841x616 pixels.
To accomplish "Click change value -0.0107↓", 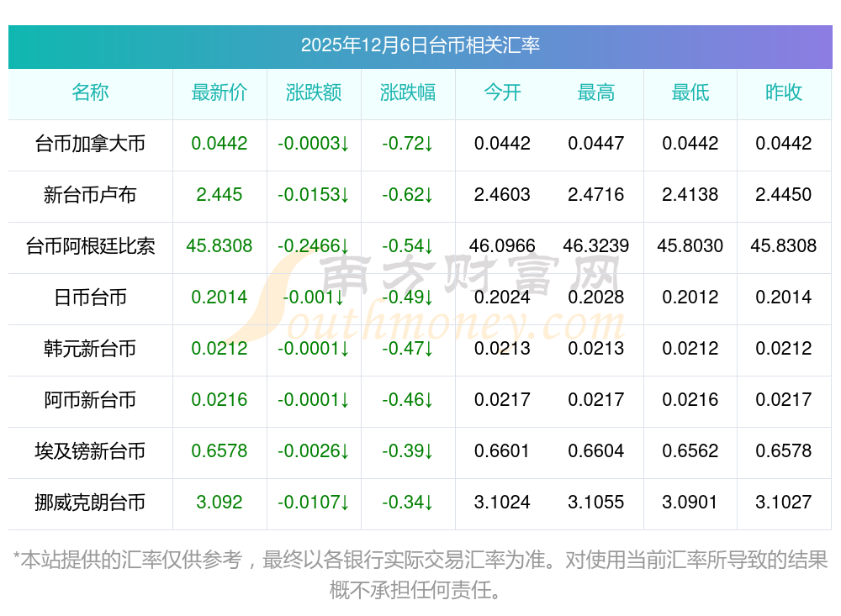I will tap(314, 503).
